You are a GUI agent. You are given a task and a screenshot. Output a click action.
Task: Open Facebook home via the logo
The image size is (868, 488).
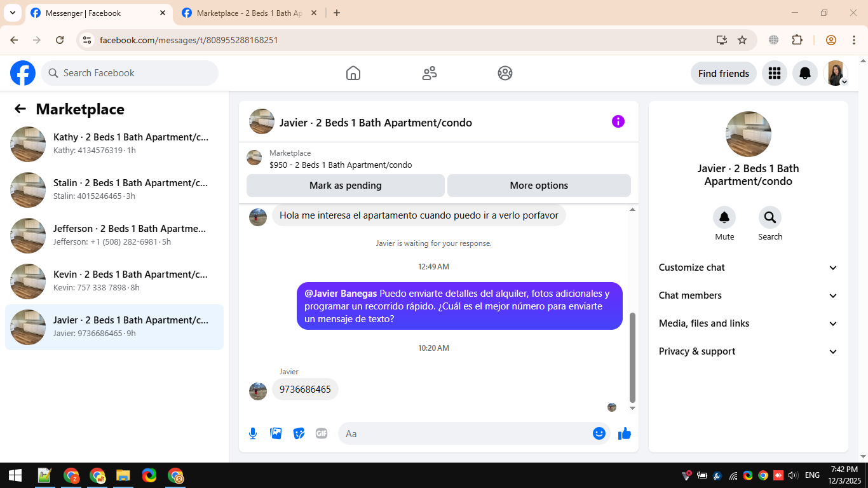(x=23, y=73)
